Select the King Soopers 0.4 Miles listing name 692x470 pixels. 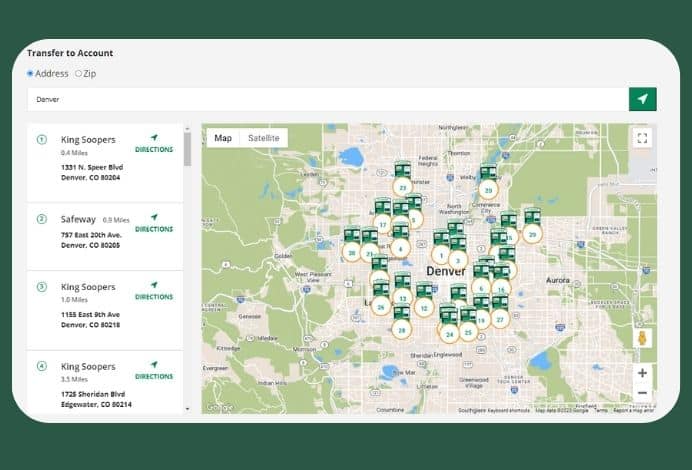pyautogui.click(x=88, y=139)
